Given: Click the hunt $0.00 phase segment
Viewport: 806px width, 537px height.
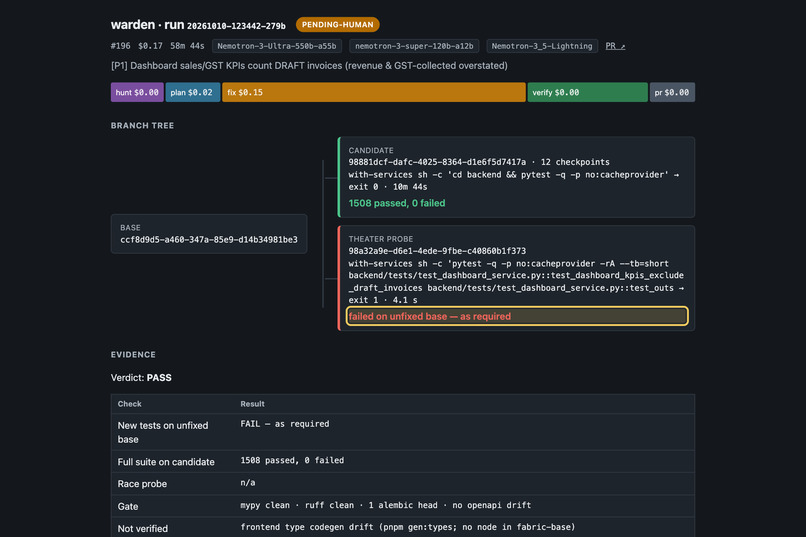Looking at the screenshot, I should tap(137, 92).
